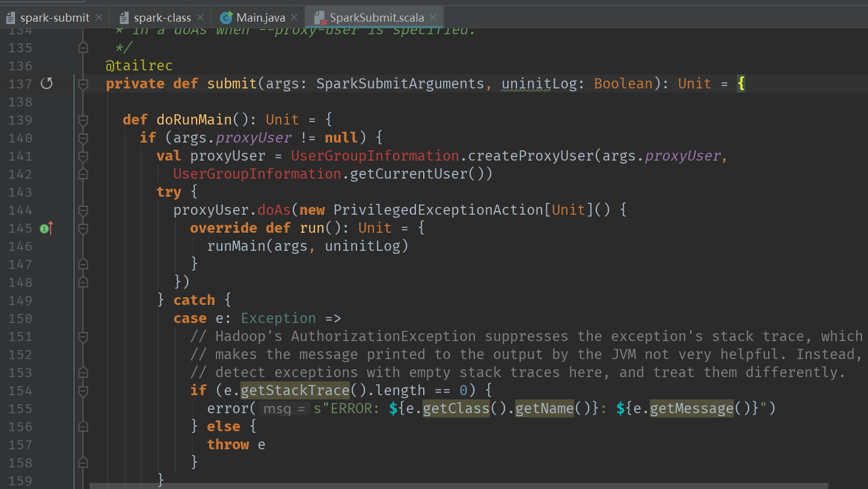The width and height of the screenshot is (868, 489).
Task: Click 'SparkSubmitArguments' type on line 137
Action: tap(400, 84)
